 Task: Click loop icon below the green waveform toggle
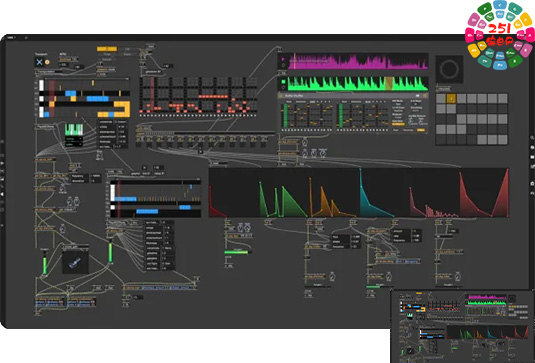pos(283,88)
